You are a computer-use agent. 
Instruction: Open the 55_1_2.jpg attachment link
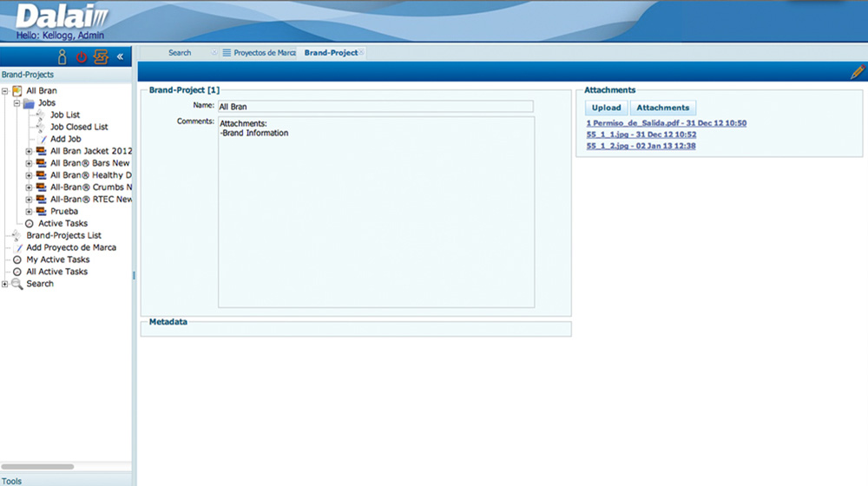point(641,146)
